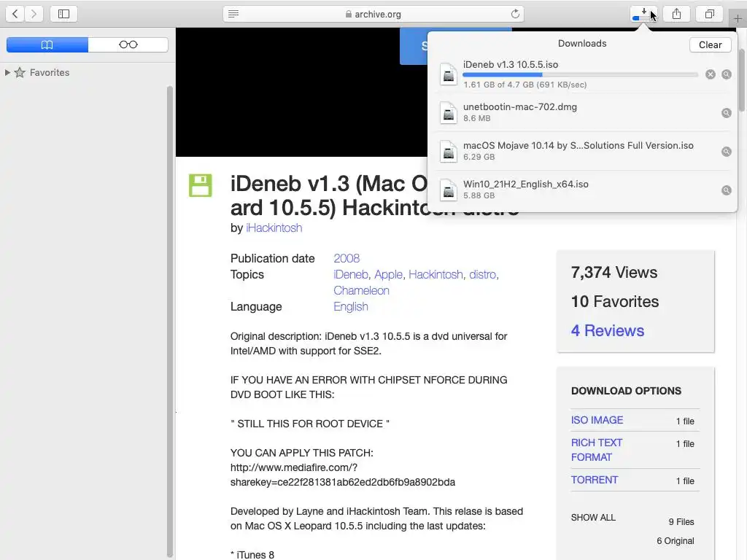Open the Apple topic link
The width and height of the screenshot is (747, 560).
(388, 274)
